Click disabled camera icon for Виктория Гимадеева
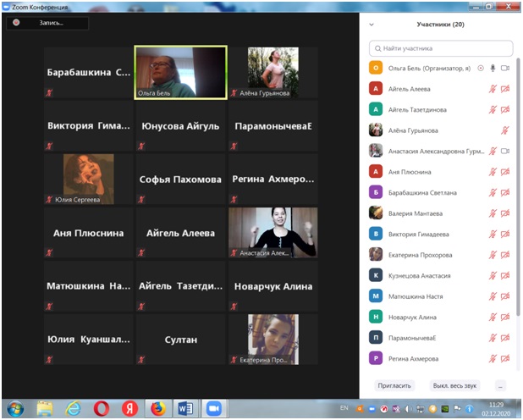 coord(505,234)
